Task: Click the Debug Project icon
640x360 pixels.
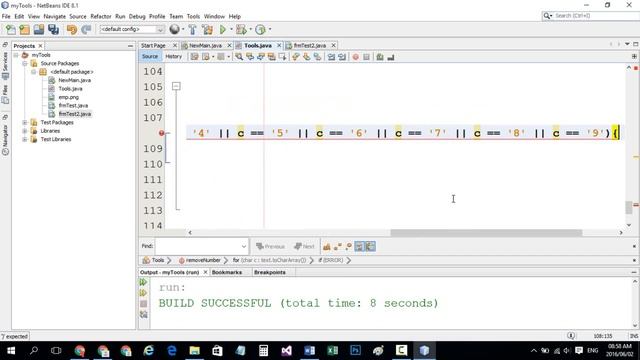Action: [x=241, y=29]
